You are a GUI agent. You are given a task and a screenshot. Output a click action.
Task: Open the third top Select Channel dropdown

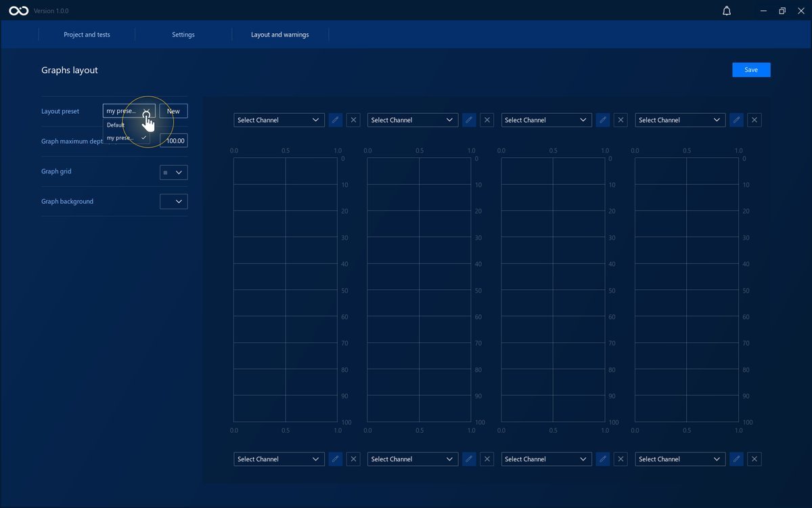tap(546, 120)
